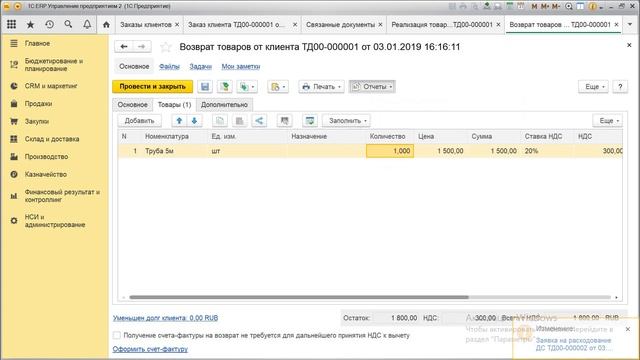
Task: Open notifications bell icon
Action: click(x=87, y=24)
